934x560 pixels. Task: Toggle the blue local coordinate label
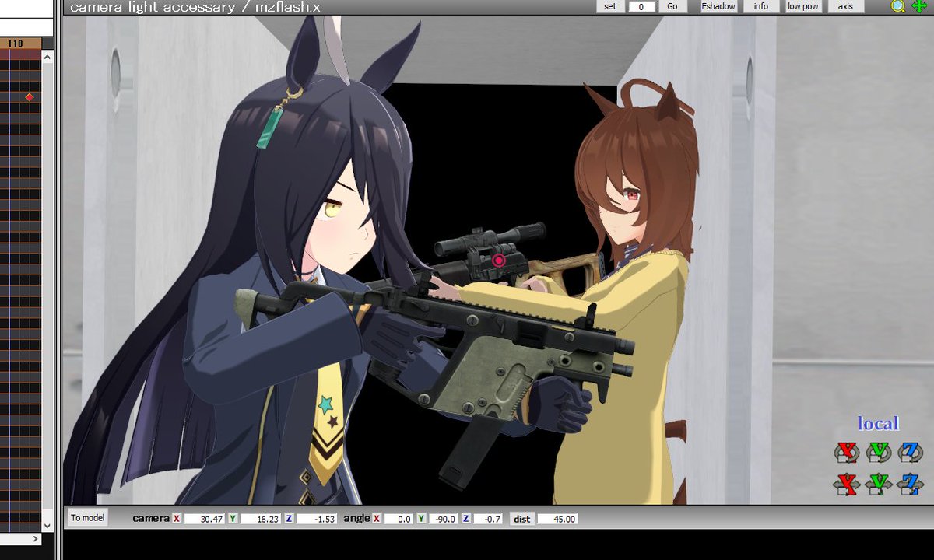point(878,424)
